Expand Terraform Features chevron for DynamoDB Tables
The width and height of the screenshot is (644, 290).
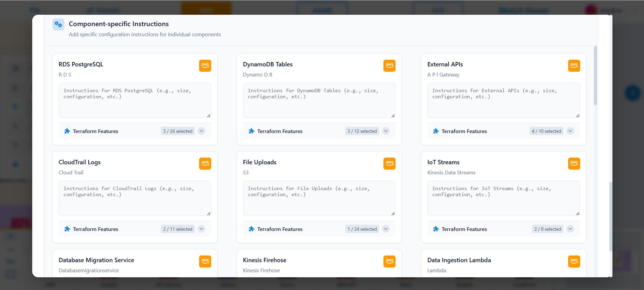pyautogui.click(x=386, y=131)
